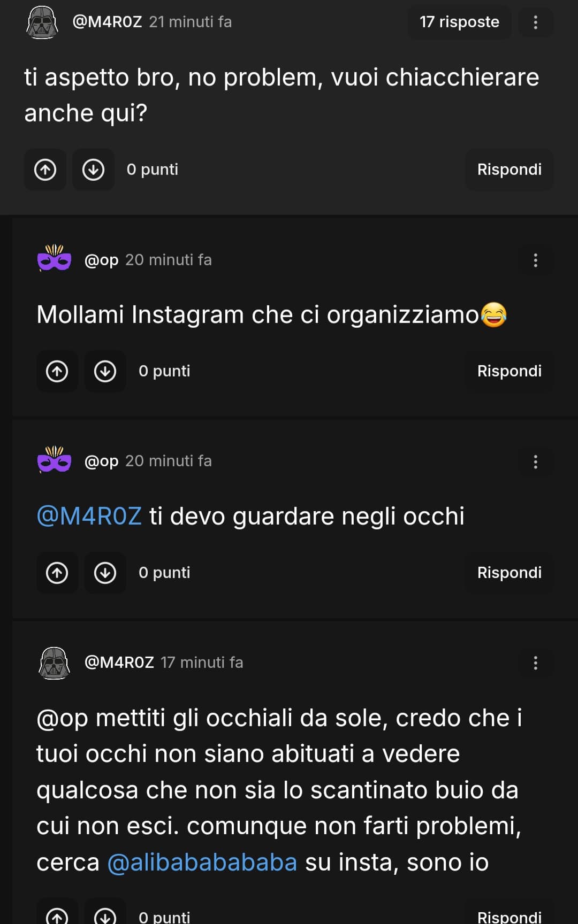The width and height of the screenshot is (578, 924).
Task: Open the @alibababababa mention link
Action: pos(202,862)
